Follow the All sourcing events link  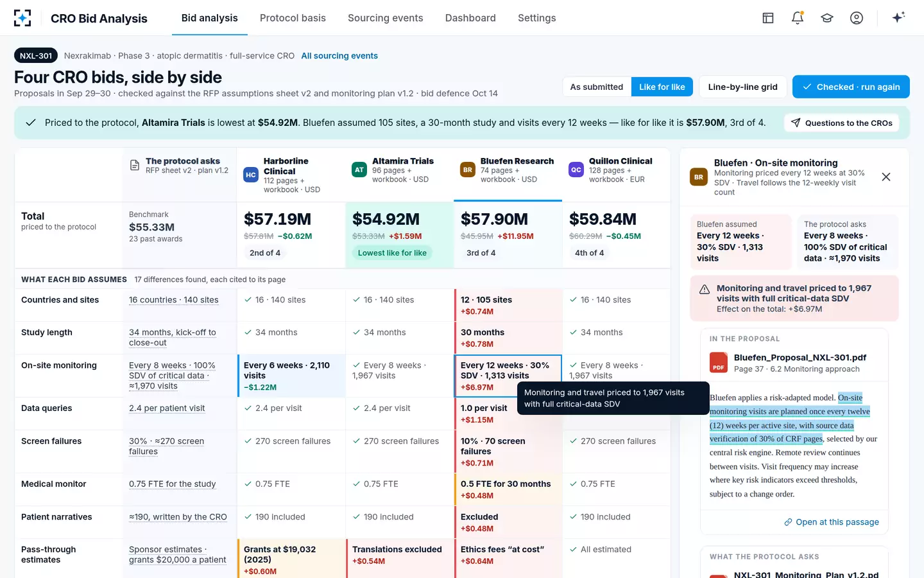click(x=339, y=56)
